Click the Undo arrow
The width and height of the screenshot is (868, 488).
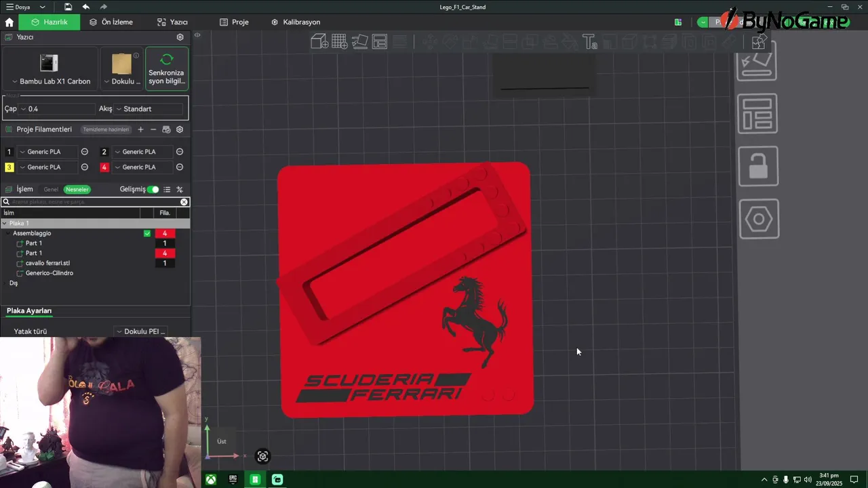85,7
